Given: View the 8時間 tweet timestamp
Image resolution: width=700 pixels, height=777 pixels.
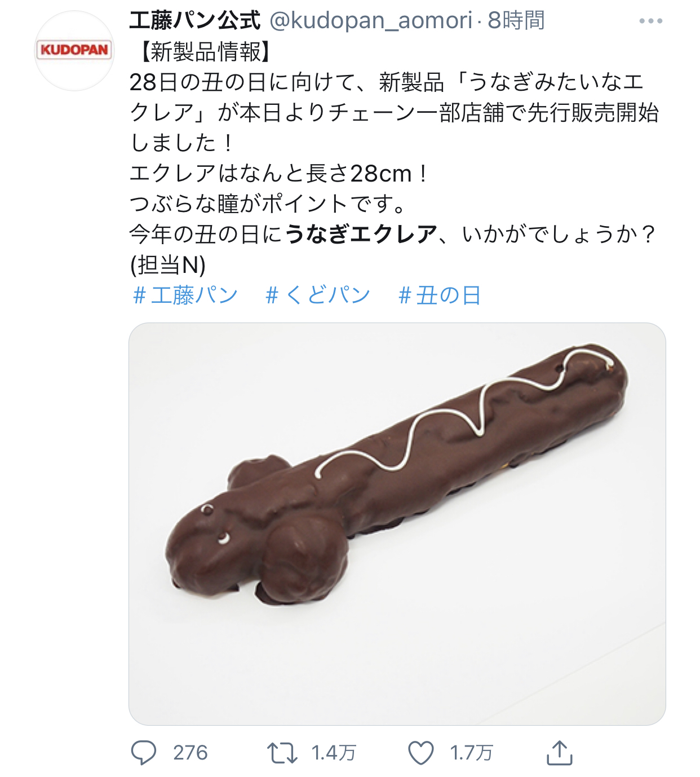Looking at the screenshot, I should (516, 21).
